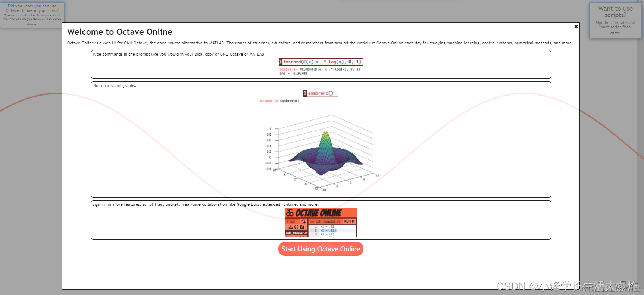The image size is (644, 295).
Task: Click the 'Sign in for more features' text
Action: pyautogui.click(x=206, y=204)
